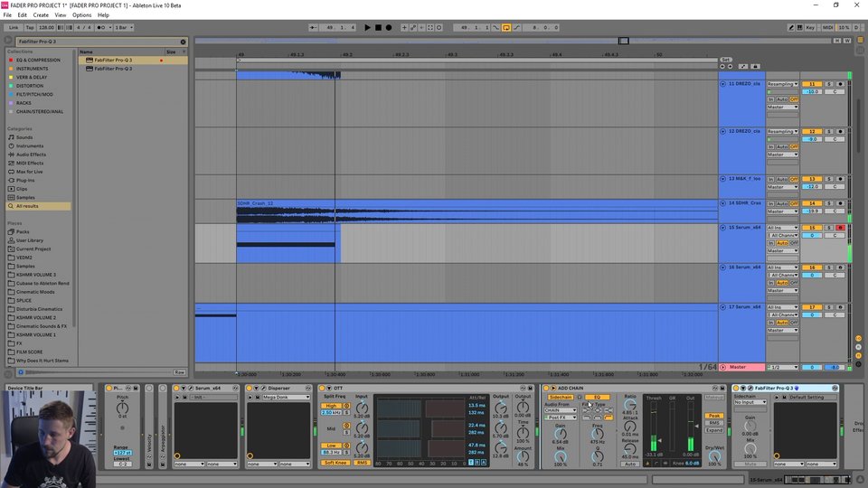Click the Link button
Screen dimensions: 868x488
(x=14, y=27)
